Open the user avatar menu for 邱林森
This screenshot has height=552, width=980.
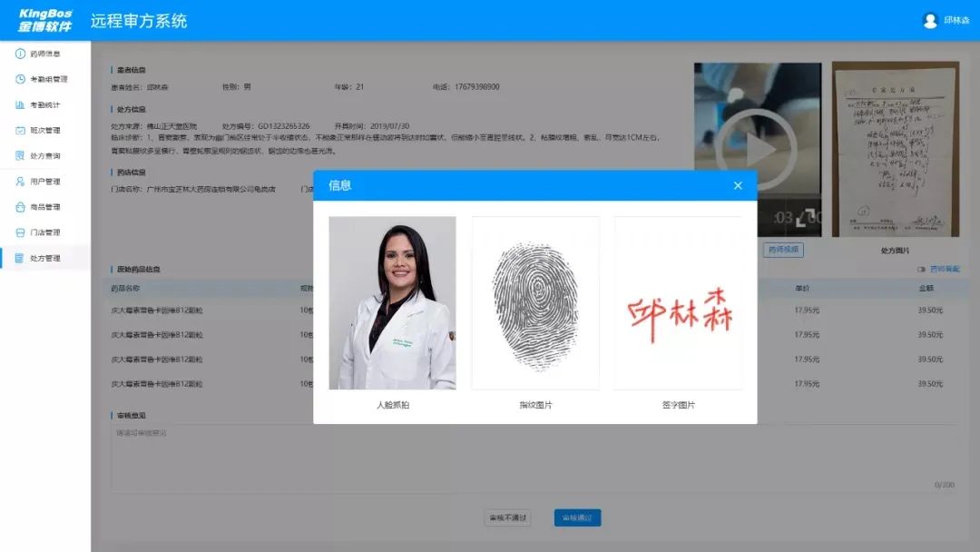(930, 20)
